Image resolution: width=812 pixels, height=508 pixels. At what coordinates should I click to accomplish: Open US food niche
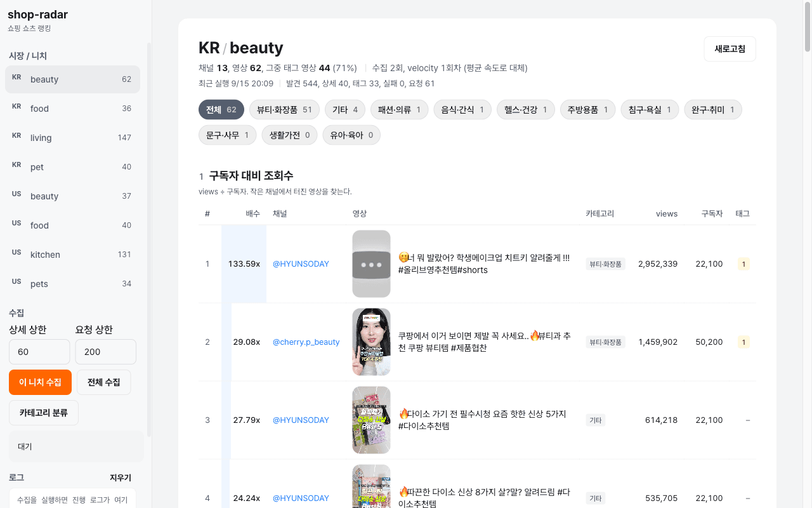coord(72,225)
